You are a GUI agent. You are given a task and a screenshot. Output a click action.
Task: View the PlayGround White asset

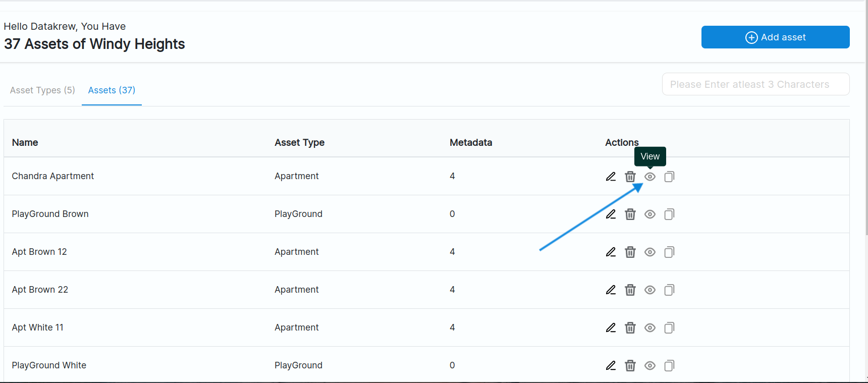pos(650,365)
